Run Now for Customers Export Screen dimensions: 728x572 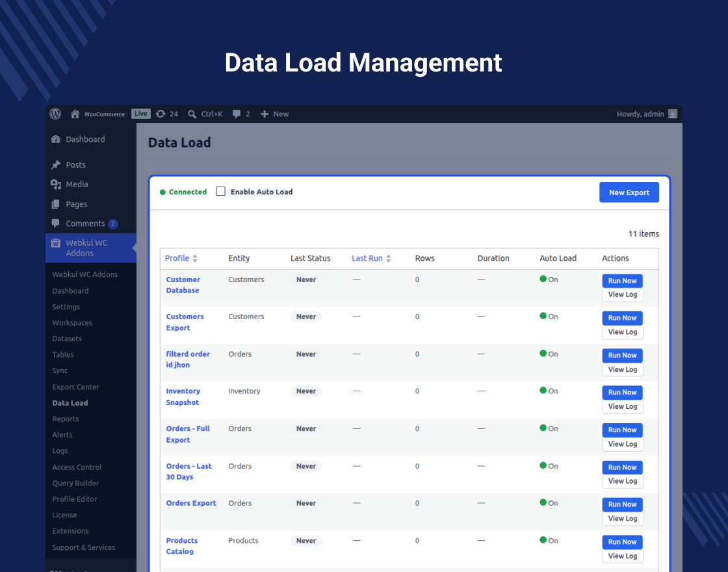coord(622,318)
